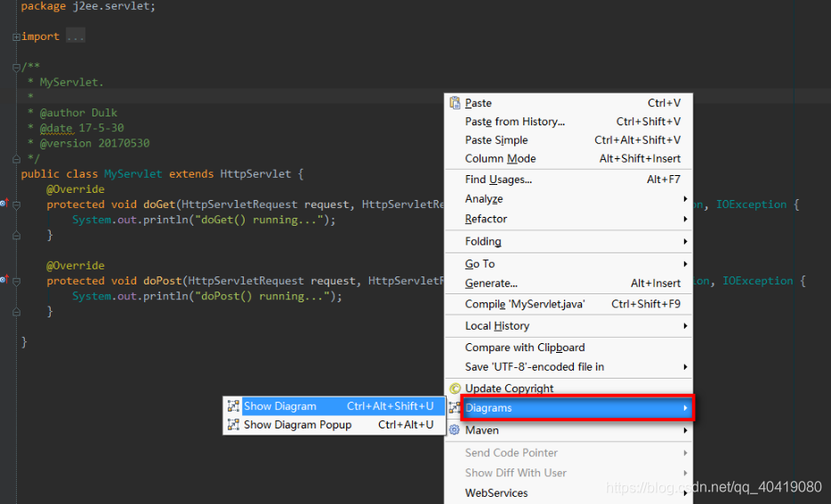Select Show Diagram Popup

334,425
